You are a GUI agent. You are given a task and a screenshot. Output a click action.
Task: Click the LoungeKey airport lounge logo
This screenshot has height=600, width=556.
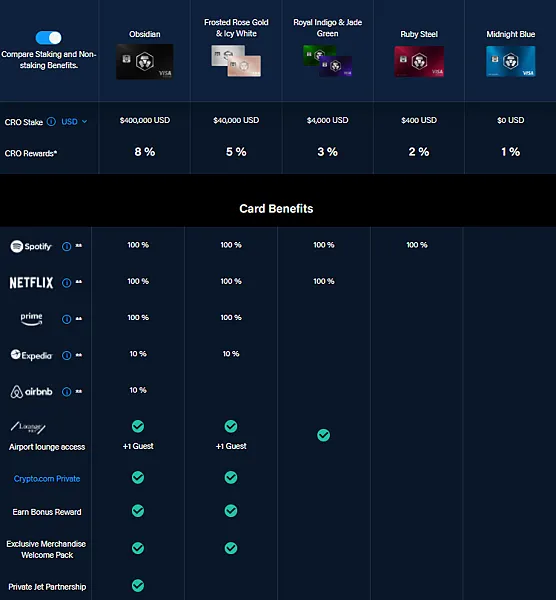(28, 427)
